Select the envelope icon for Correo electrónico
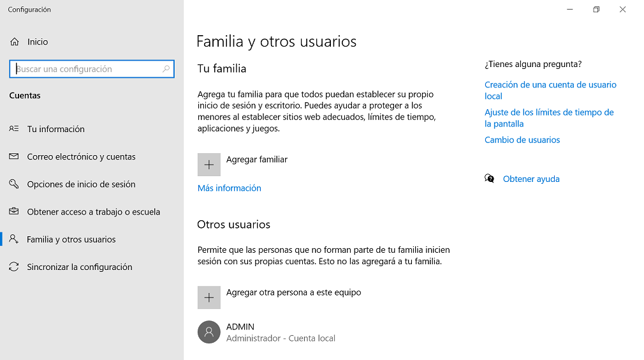 coord(14,156)
